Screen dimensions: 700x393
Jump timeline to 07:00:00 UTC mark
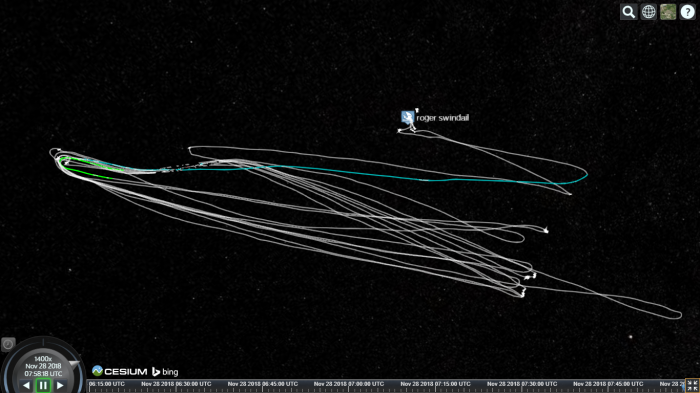click(x=349, y=384)
